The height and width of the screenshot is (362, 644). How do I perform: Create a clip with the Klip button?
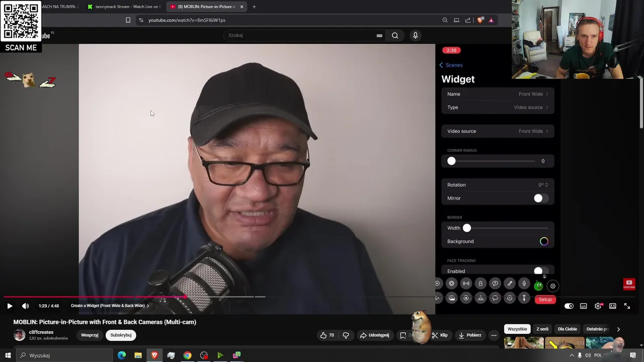440,335
